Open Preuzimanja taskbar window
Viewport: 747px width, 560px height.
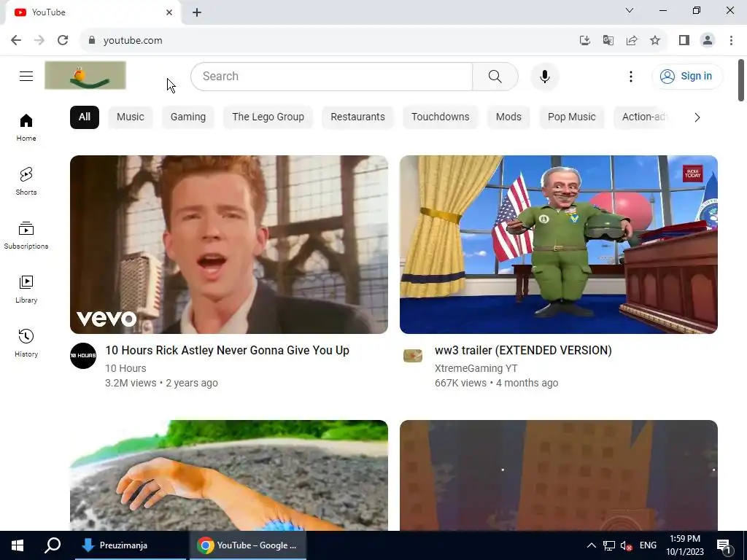pos(131,545)
